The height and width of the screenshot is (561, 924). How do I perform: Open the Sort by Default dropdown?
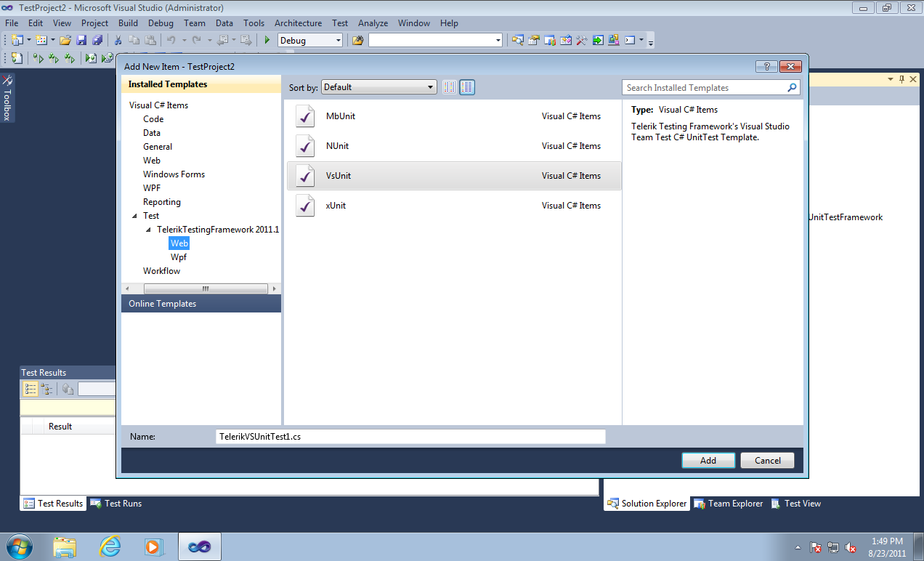pyautogui.click(x=379, y=87)
